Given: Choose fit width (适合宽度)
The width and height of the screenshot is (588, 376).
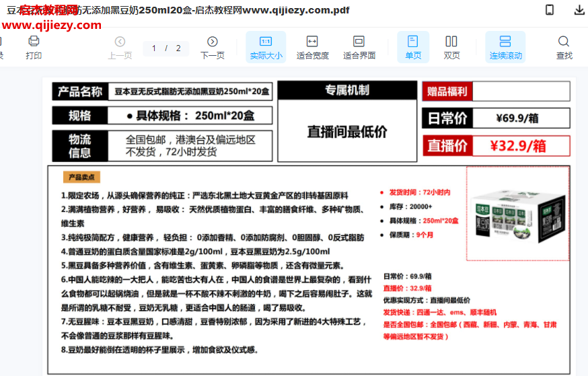Looking at the screenshot, I should coord(312,48).
